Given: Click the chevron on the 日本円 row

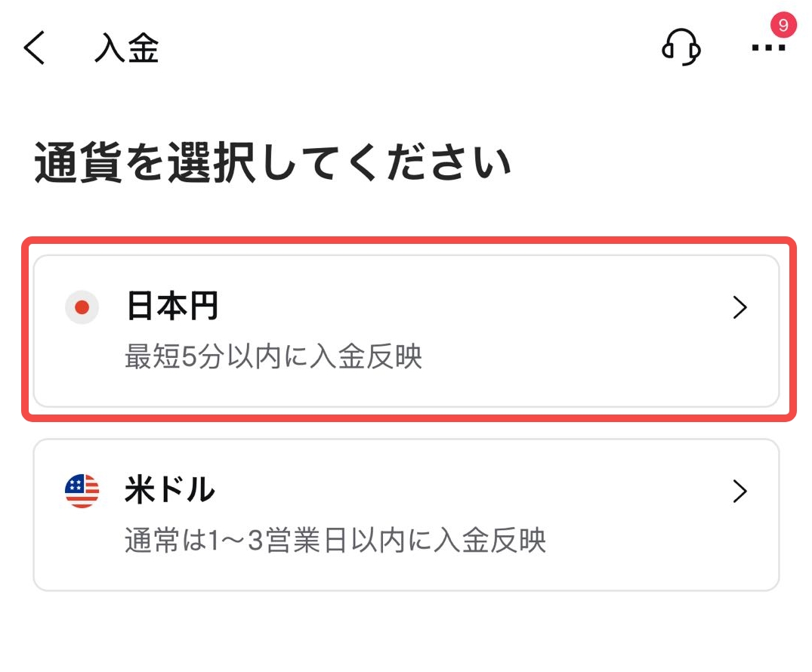Looking at the screenshot, I should [740, 307].
